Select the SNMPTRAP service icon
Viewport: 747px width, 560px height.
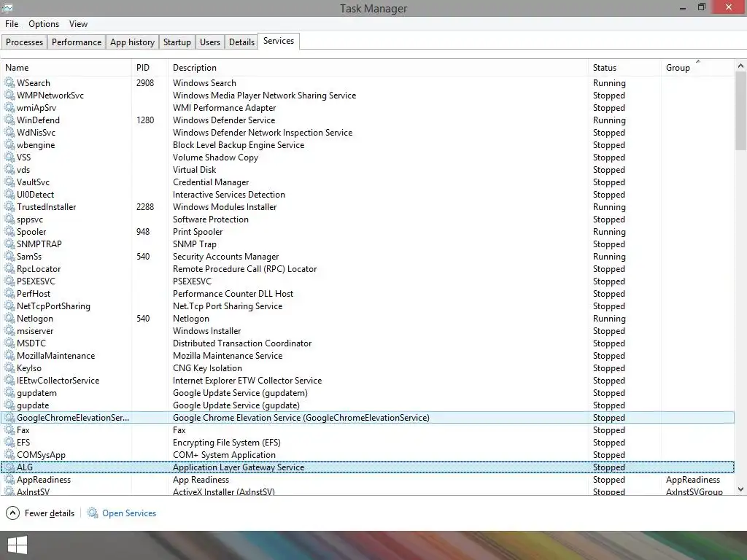click(9, 244)
